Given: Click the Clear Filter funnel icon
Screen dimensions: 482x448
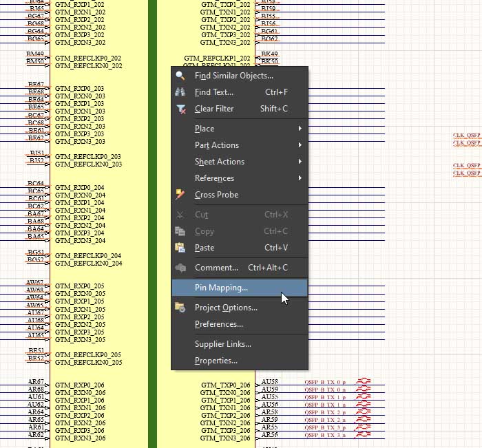Looking at the screenshot, I should pyautogui.click(x=180, y=109).
